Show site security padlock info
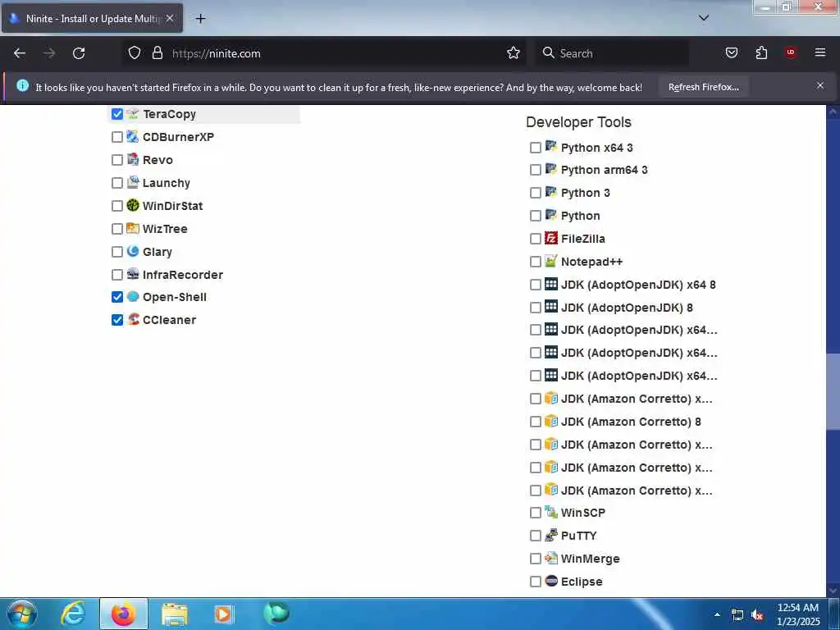This screenshot has width=840, height=630. [157, 53]
